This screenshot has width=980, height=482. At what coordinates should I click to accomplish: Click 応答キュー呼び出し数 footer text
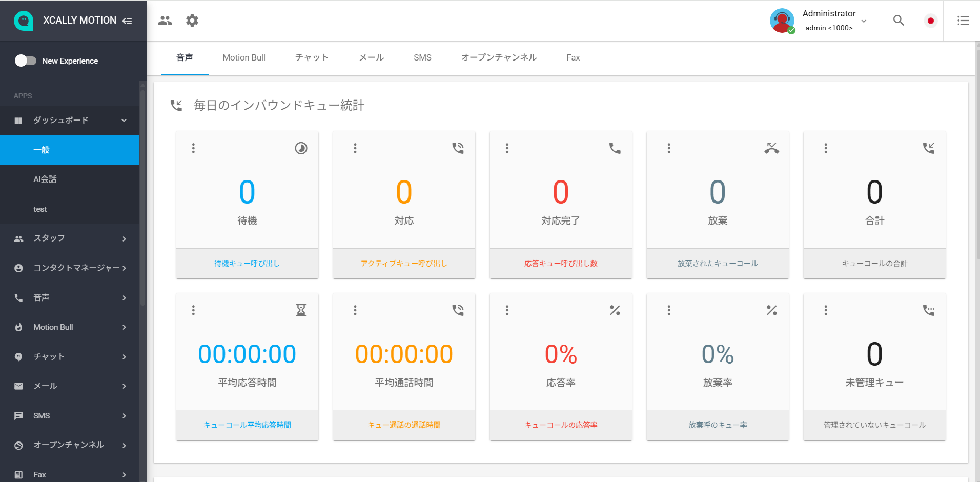click(x=561, y=264)
